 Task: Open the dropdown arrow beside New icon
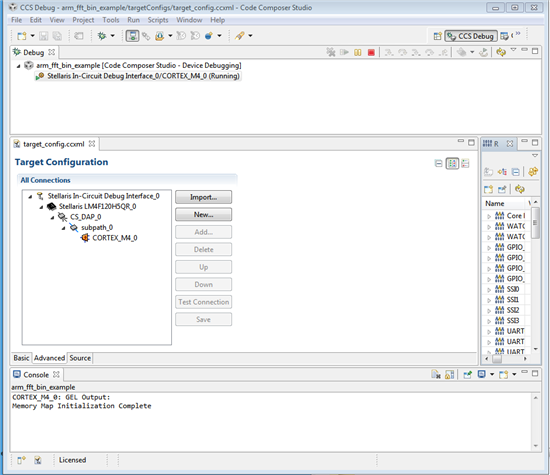pyautogui.click(x=32, y=36)
